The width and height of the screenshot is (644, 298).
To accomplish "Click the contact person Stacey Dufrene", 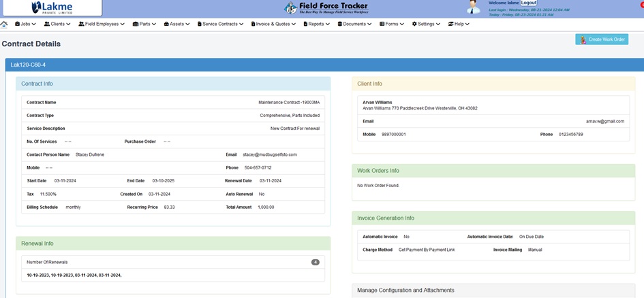I will click(90, 154).
